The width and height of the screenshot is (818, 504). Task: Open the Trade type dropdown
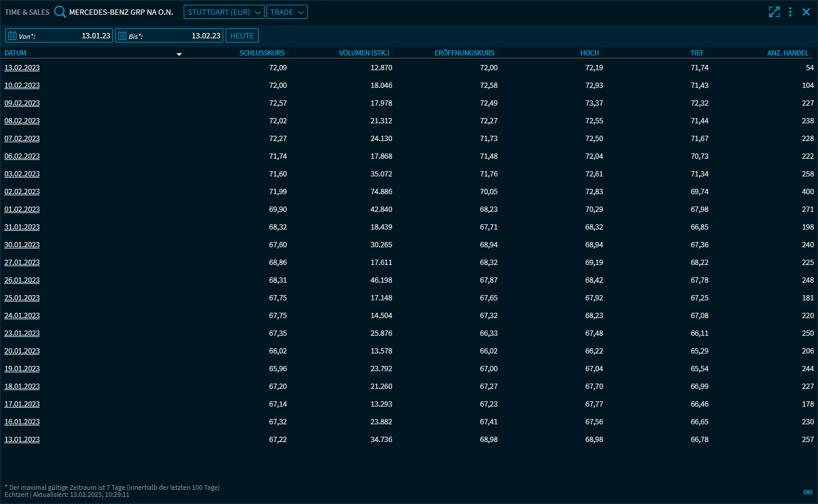pyautogui.click(x=287, y=12)
